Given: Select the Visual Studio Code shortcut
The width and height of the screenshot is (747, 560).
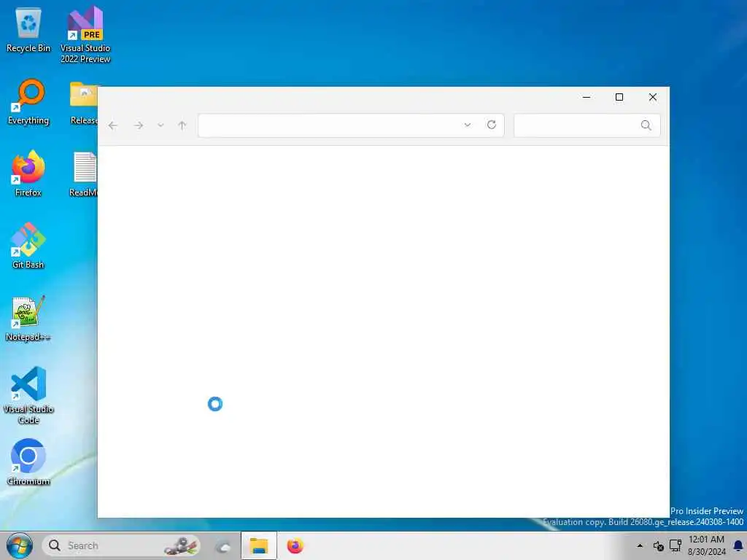Looking at the screenshot, I should [x=28, y=395].
